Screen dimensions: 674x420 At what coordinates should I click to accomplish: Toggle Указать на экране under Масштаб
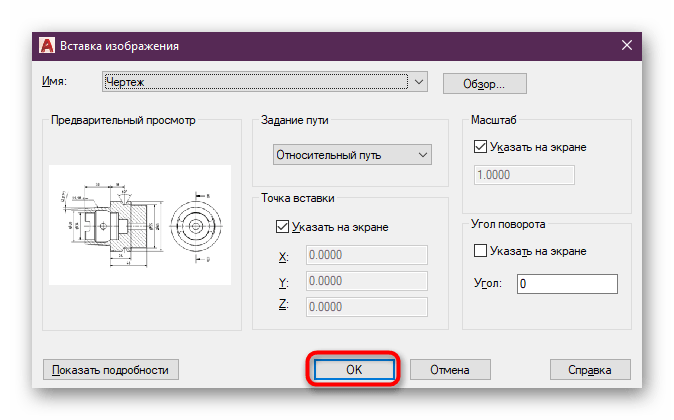[480, 147]
